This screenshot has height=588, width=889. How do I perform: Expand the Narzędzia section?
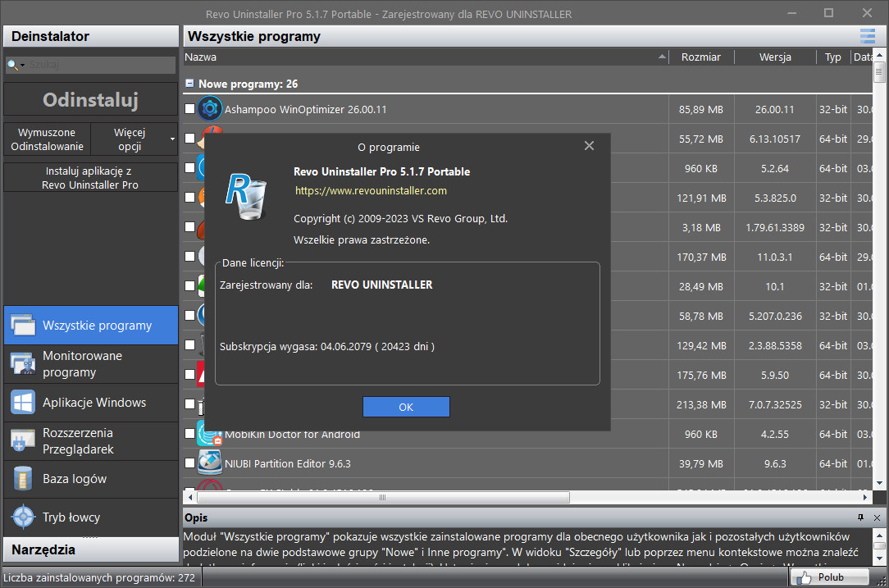tap(91, 549)
